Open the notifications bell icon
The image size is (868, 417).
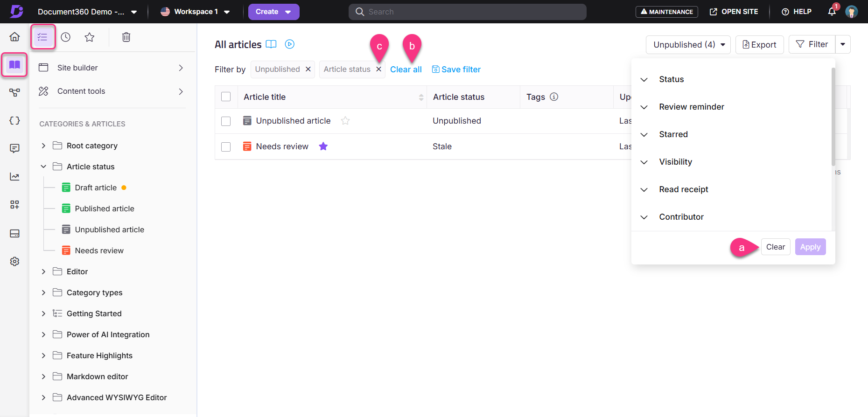tap(832, 12)
